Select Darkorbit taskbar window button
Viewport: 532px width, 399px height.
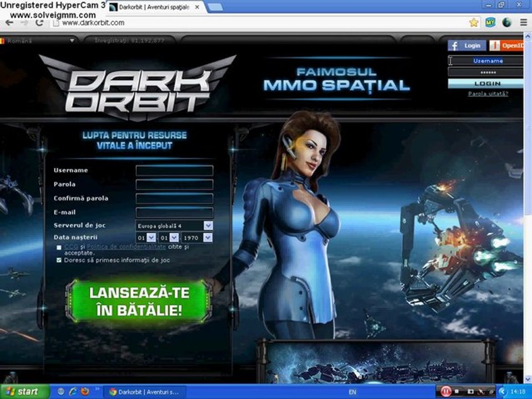(x=146, y=392)
